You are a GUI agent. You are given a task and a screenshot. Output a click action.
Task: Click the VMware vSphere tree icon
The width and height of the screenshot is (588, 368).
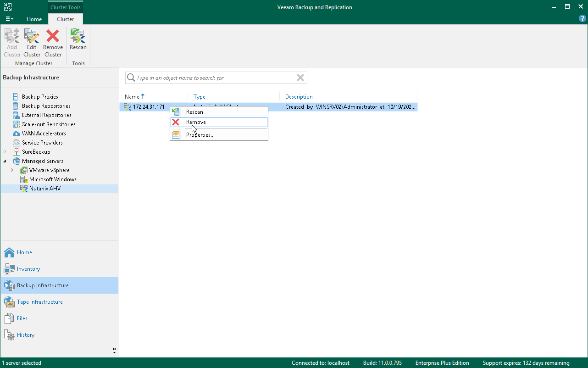(24, 170)
